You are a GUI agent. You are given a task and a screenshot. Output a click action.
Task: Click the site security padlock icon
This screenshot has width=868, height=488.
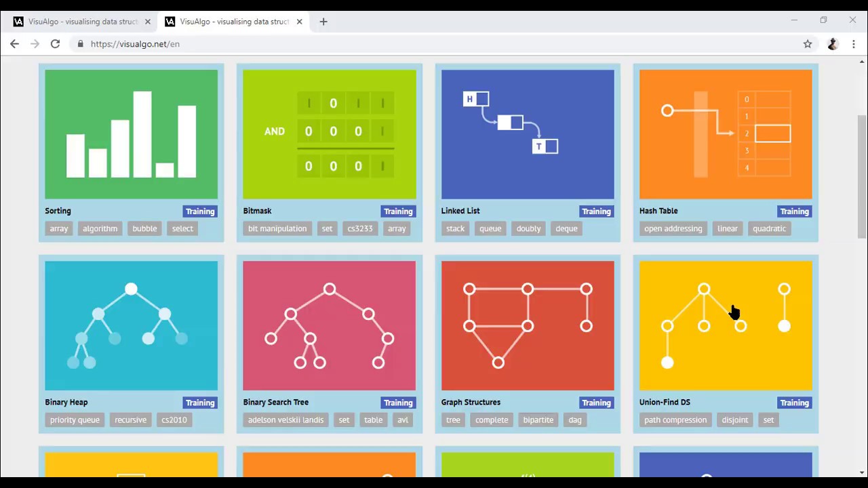(x=81, y=44)
